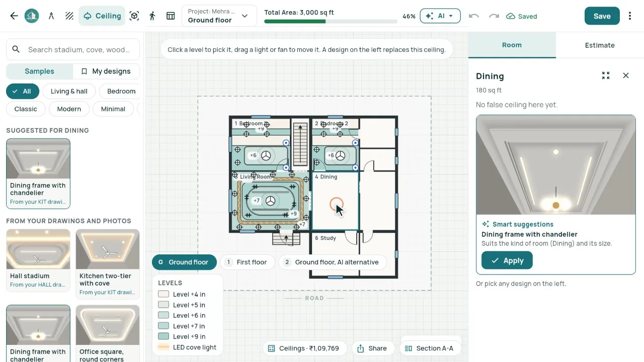Open the table layout tool
This screenshot has width=644, height=362.
(171, 16)
